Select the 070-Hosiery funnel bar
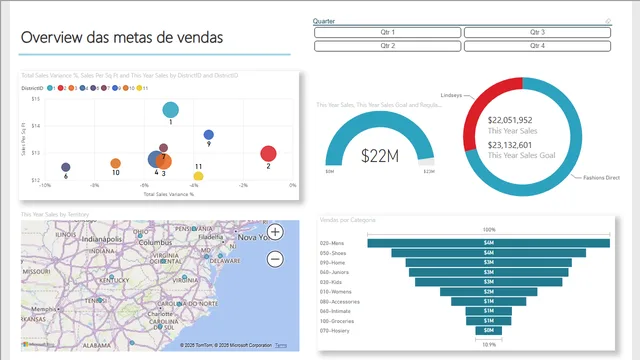Screen dimensions: 640x360 (x=489, y=331)
